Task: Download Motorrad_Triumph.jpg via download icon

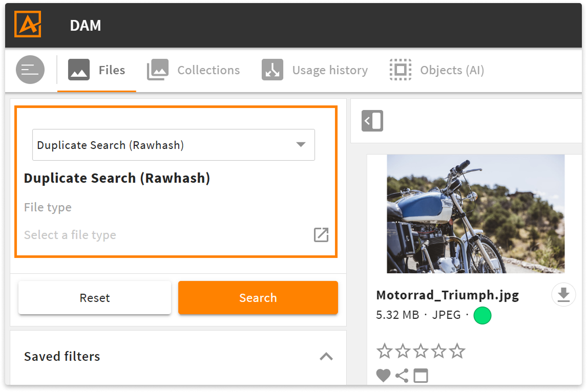Action: tap(563, 295)
